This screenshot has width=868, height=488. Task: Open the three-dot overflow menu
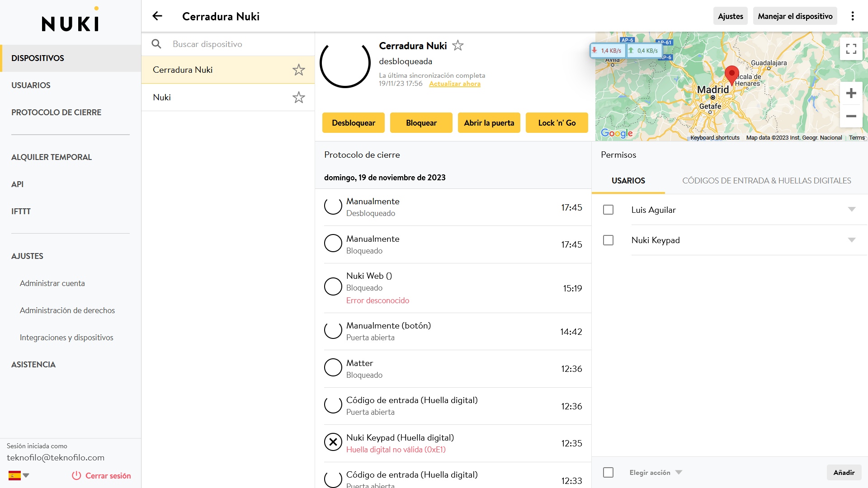click(853, 16)
